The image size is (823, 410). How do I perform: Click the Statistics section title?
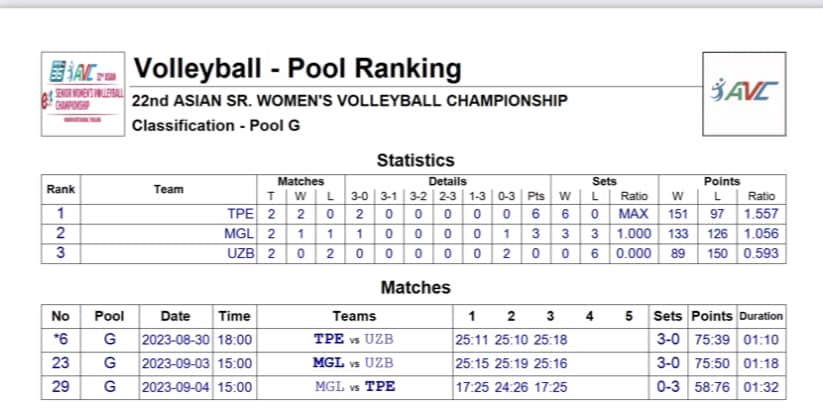click(415, 160)
